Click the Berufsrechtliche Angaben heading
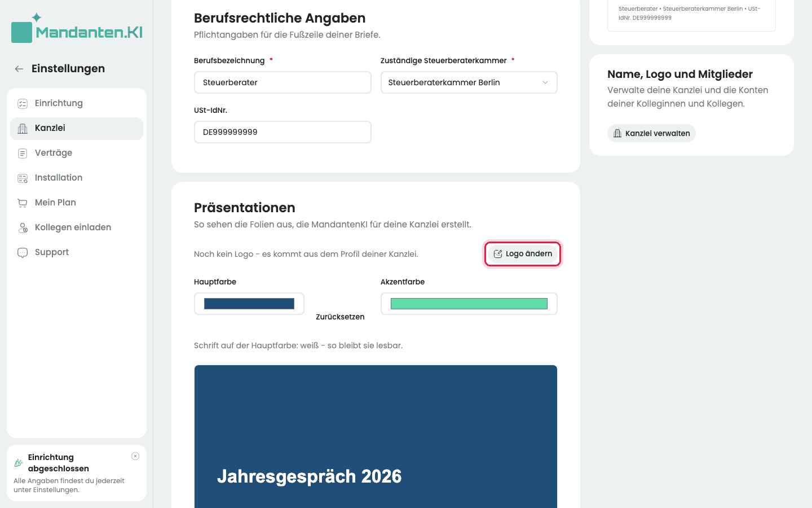Screen dimensions: 812x508 click(x=280, y=18)
